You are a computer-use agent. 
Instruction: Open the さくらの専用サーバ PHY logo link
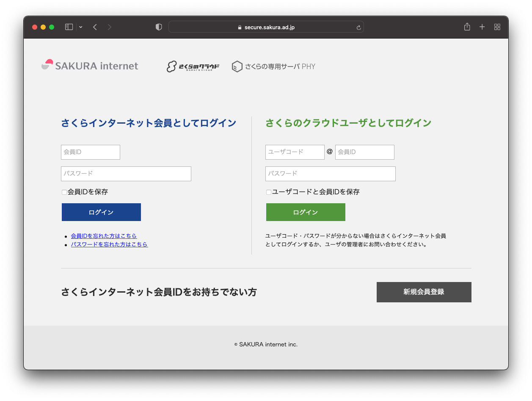[x=273, y=66]
